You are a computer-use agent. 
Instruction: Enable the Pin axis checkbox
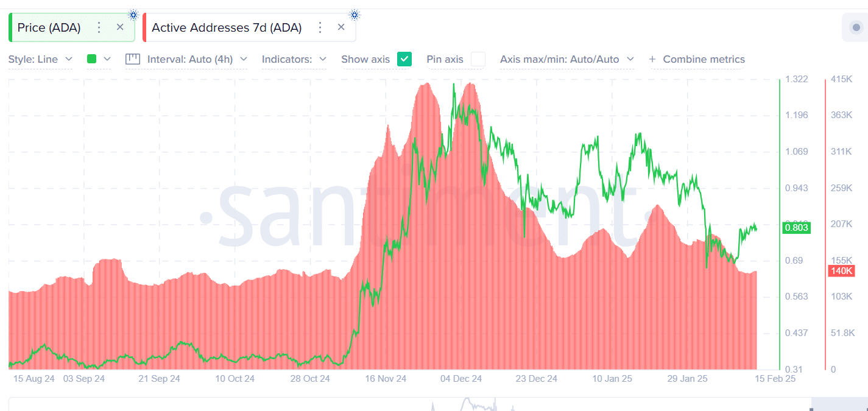pyautogui.click(x=478, y=59)
